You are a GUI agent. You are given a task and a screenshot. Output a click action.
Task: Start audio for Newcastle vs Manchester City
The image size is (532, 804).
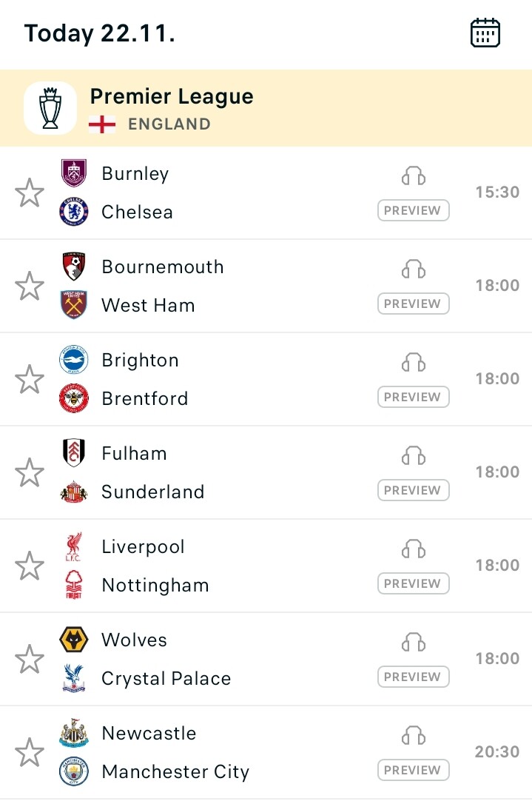413,735
